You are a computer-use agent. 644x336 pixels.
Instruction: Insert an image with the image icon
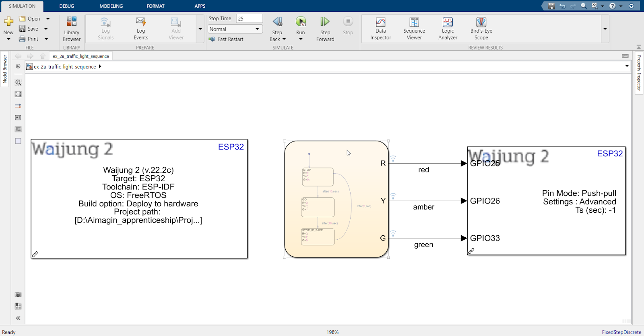pos(18,129)
